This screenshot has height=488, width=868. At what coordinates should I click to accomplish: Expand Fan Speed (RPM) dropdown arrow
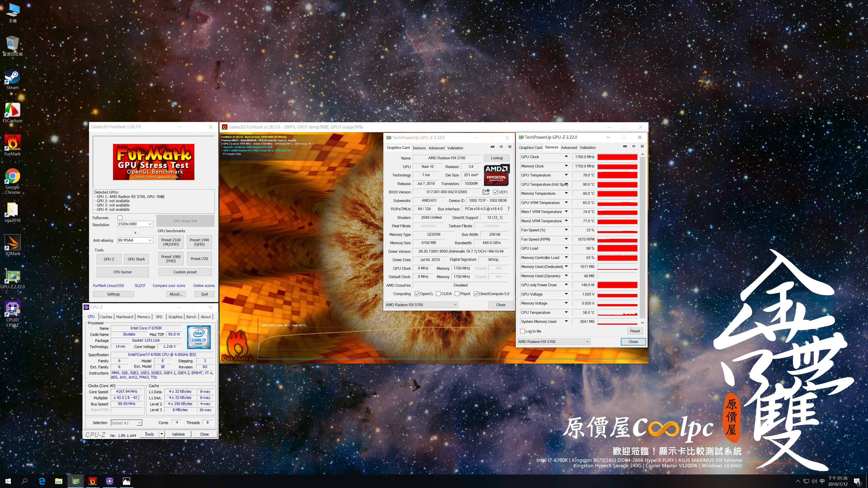[x=566, y=239]
